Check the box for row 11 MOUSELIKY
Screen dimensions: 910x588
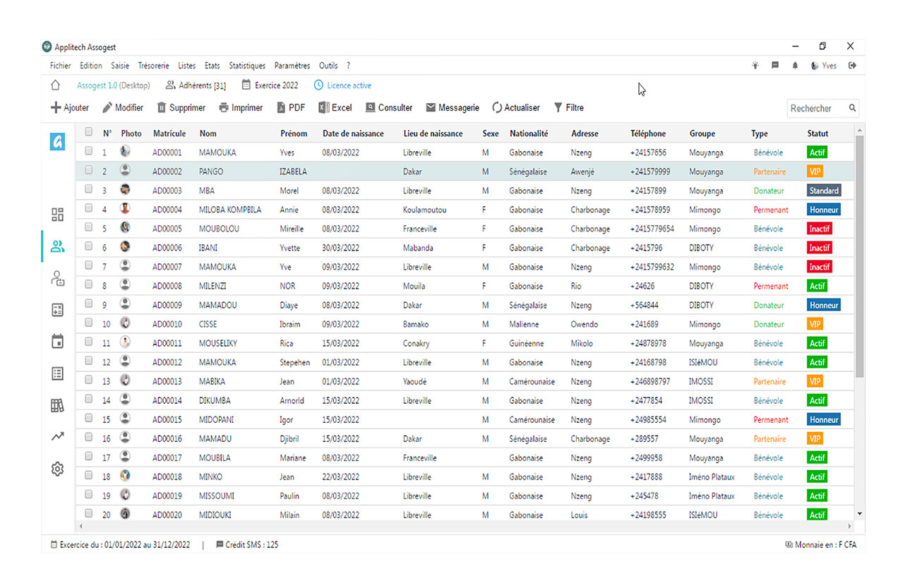click(89, 341)
